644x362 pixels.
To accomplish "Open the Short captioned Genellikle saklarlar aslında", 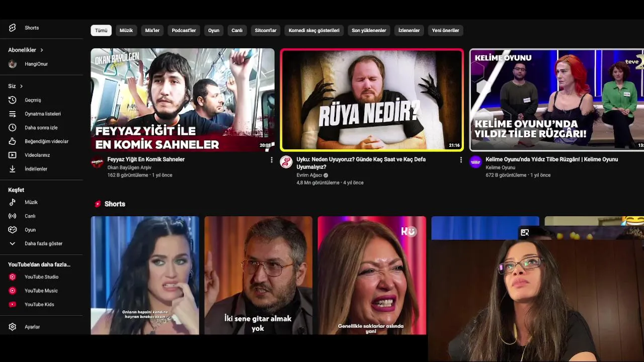I will tap(372, 276).
